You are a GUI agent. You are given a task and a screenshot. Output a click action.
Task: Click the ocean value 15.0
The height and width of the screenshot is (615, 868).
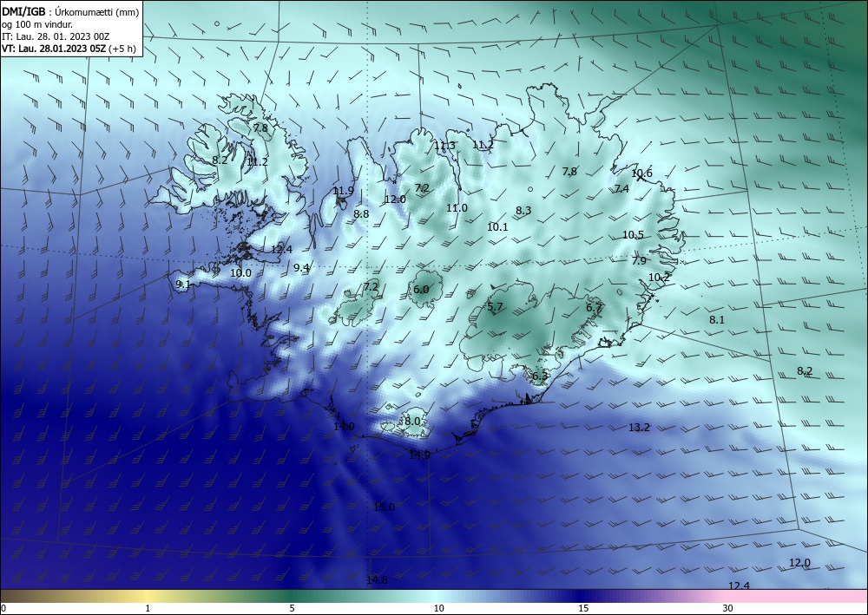click(x=384, y=507)
